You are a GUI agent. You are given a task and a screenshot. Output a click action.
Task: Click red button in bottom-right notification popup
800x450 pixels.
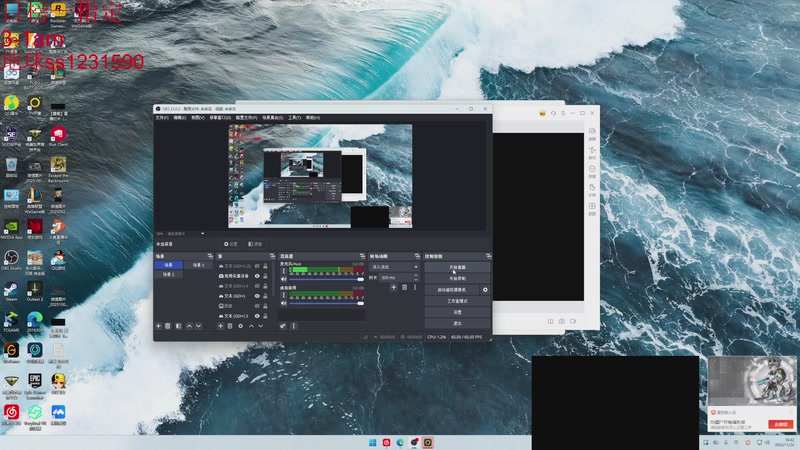[781, 424]
